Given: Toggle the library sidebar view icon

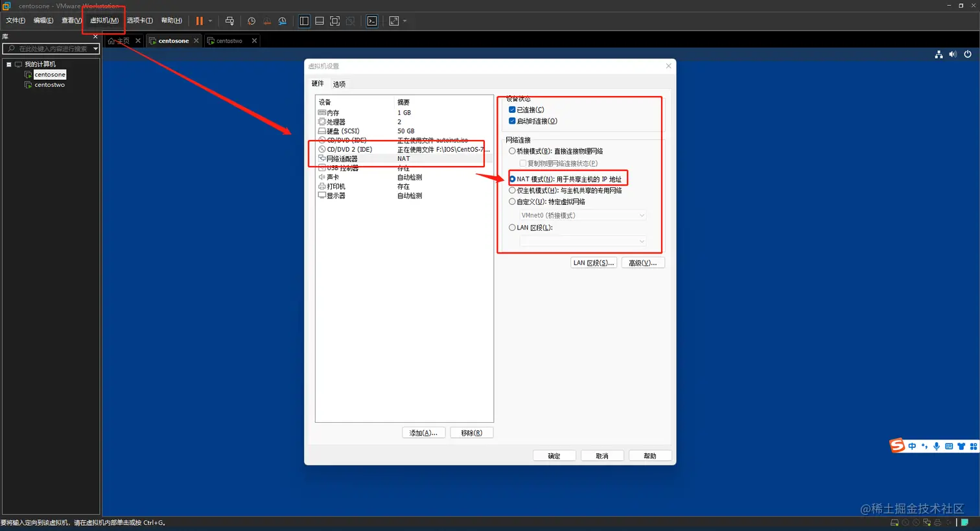Looking at the screenshot, I should 304,21.
